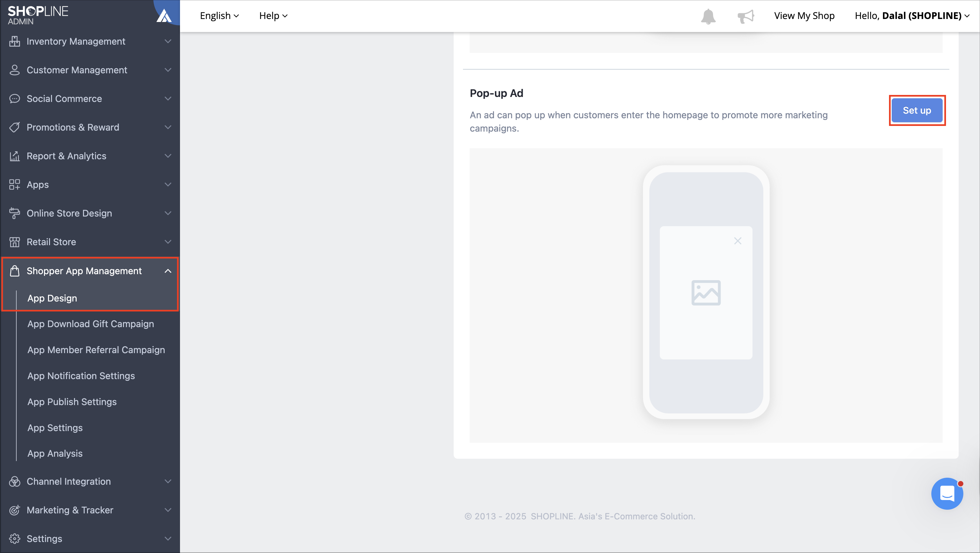Open App Publish Settings

click(72, 402)
